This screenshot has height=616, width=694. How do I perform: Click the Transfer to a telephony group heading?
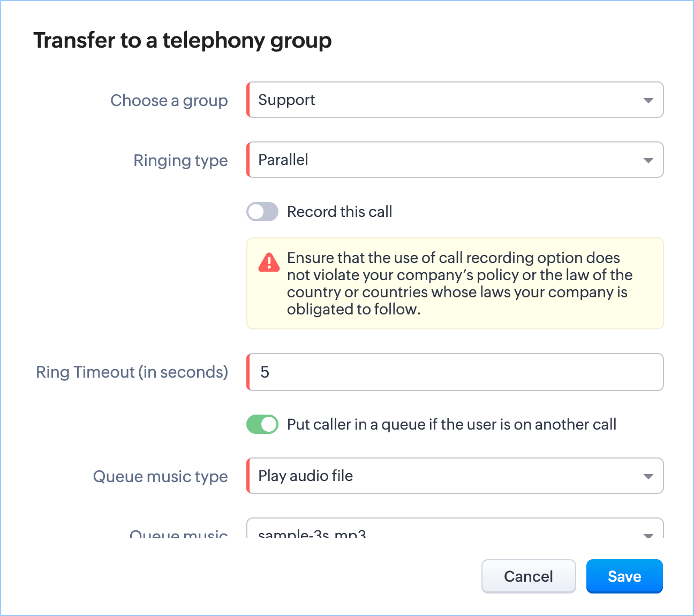tap(183, 40)
